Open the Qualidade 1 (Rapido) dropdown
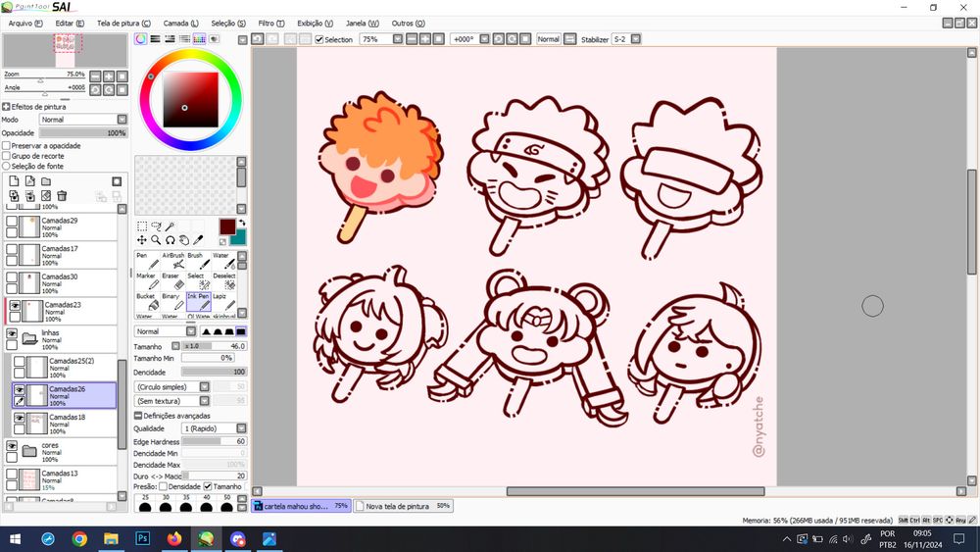Screen dimensions: 980x552 [x=241, y=428]
